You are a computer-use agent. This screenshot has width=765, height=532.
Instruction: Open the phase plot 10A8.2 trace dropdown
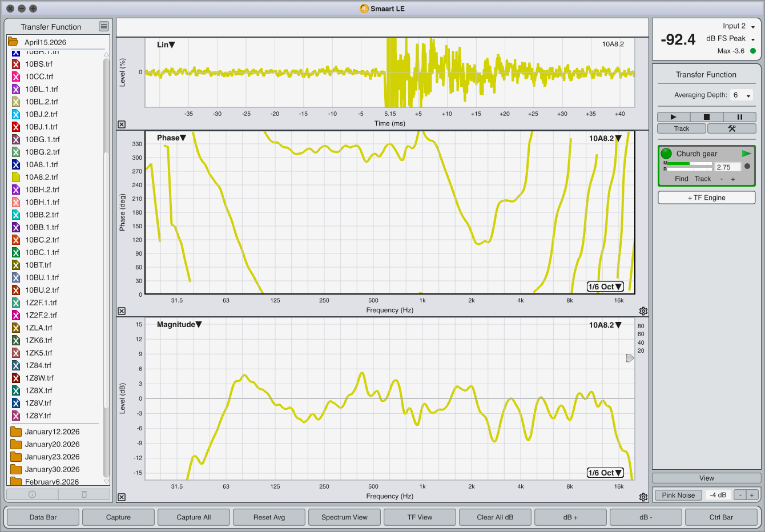605,138
